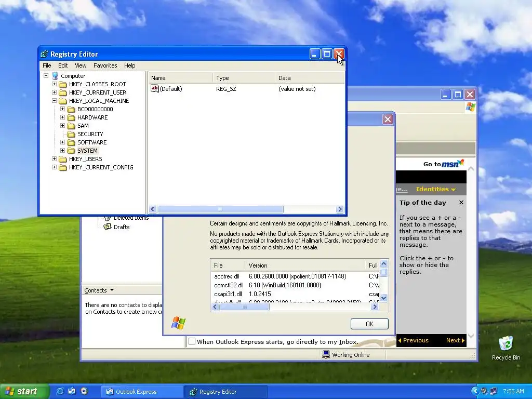Click the HARDWARE folder icon
Viewport: 532px width, 399px height.
point(71,117)
